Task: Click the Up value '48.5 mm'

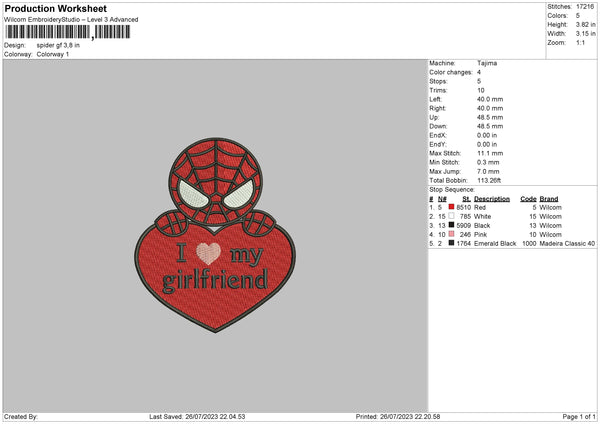Action: click(x=490, y=117)
